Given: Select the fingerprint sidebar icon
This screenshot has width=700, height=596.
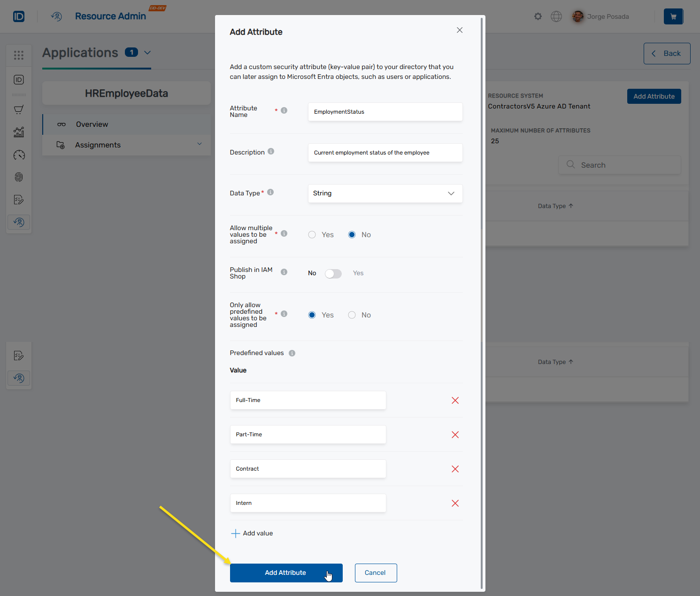Looking at the screenshot, I should click(x=19, y=177).
